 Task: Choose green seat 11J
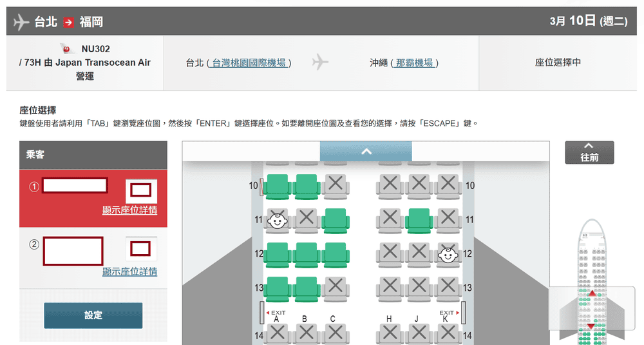(419, 220)
